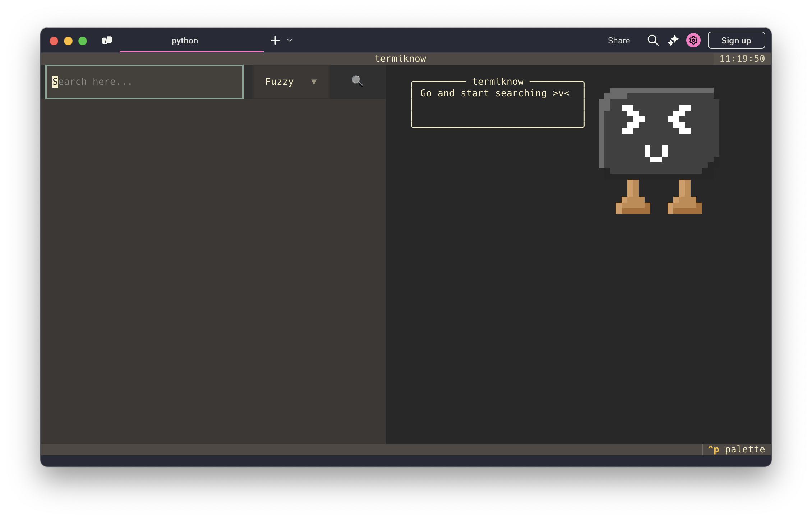Open title bar search magnifier icon
This screenshot has height=520, width=812.
653,40
